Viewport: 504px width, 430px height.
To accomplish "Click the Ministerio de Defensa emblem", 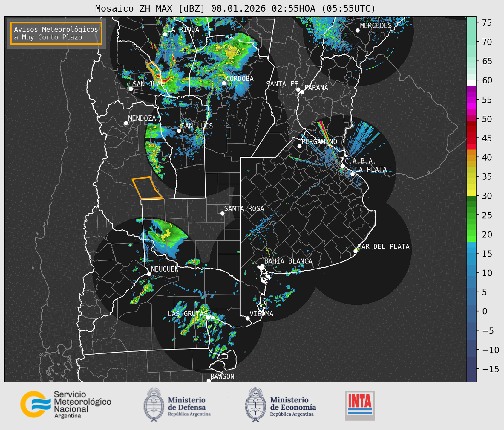I will coord(154,405).
